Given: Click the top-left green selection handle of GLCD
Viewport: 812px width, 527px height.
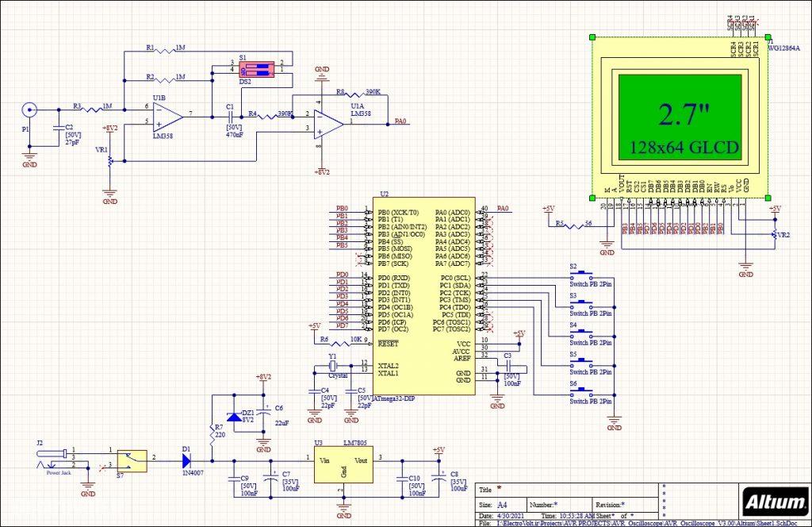Looking at the screenshot, I should point(592,37).
